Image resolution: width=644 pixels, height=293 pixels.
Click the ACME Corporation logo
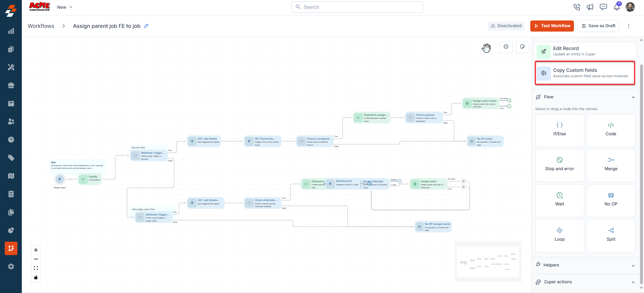coord(40,7)
